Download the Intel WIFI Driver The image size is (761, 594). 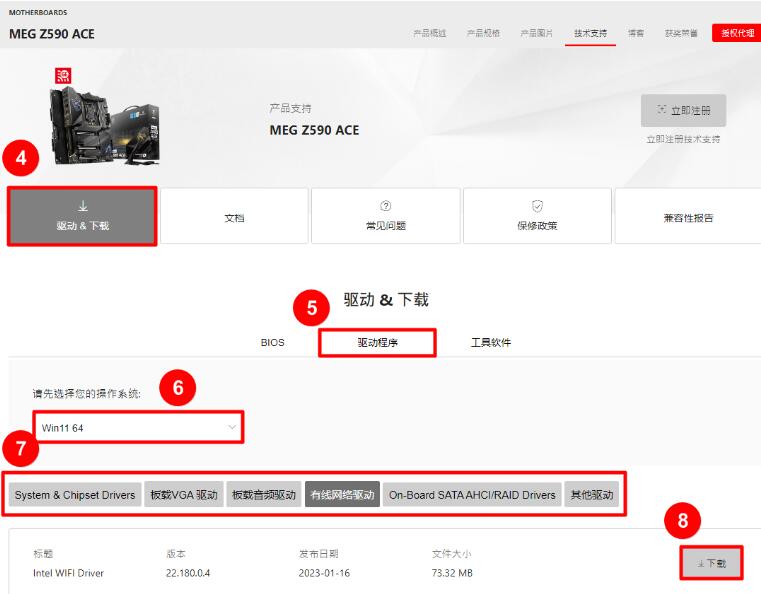(x=711, y=563)
